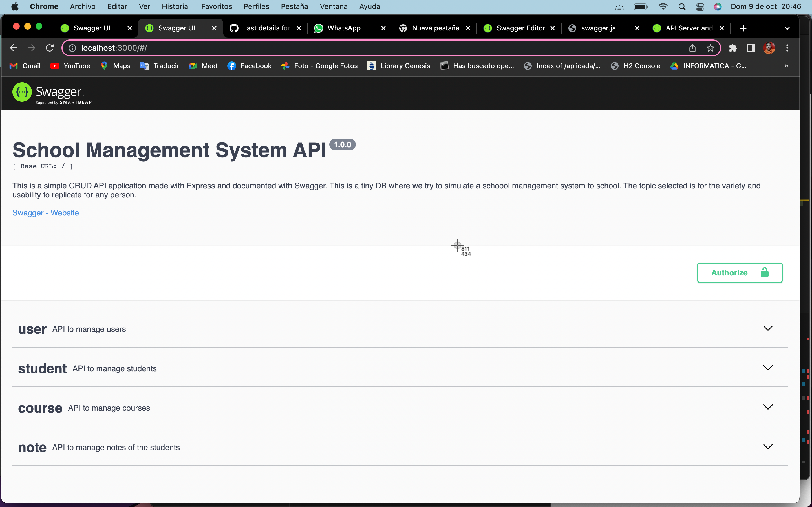Open the tab list dropdown arrow
812x507 pixels.
[x=787, y=28]
